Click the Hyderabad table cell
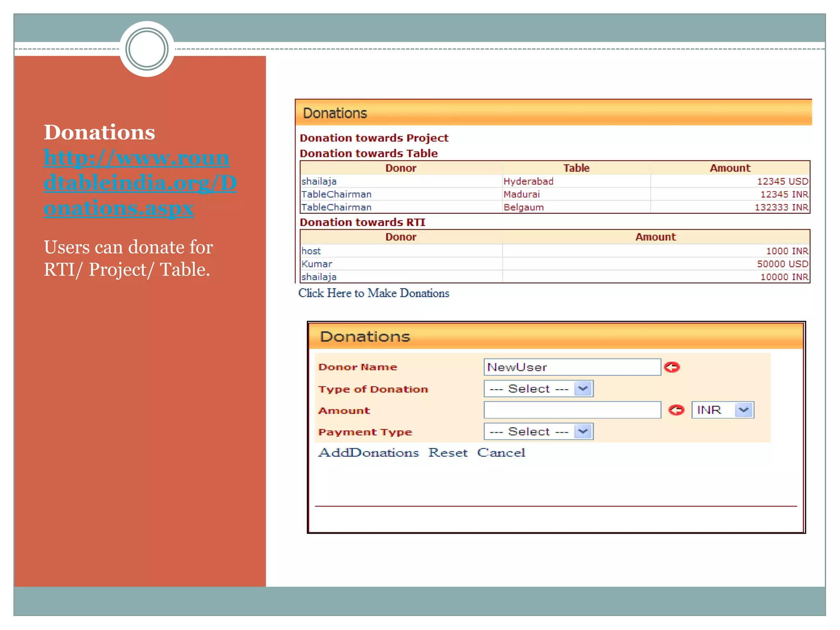840x630 pixels. (x=576, y=181)
